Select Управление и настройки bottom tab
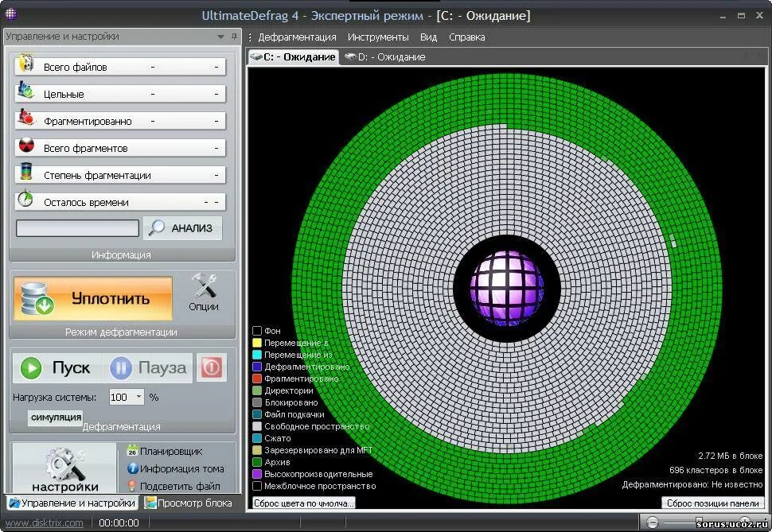Image resolution: width=772 pixels, height=532 pixels. pyautogui.click(x=72, y=503)
